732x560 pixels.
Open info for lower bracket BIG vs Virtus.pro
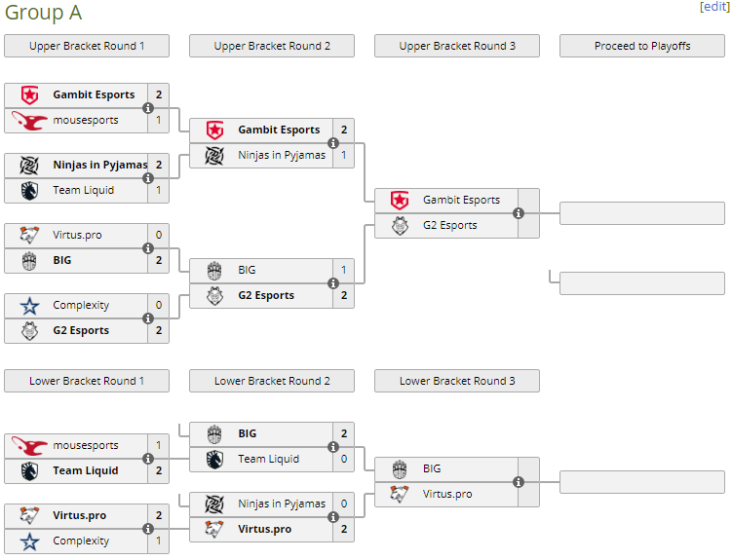point(519,482)
